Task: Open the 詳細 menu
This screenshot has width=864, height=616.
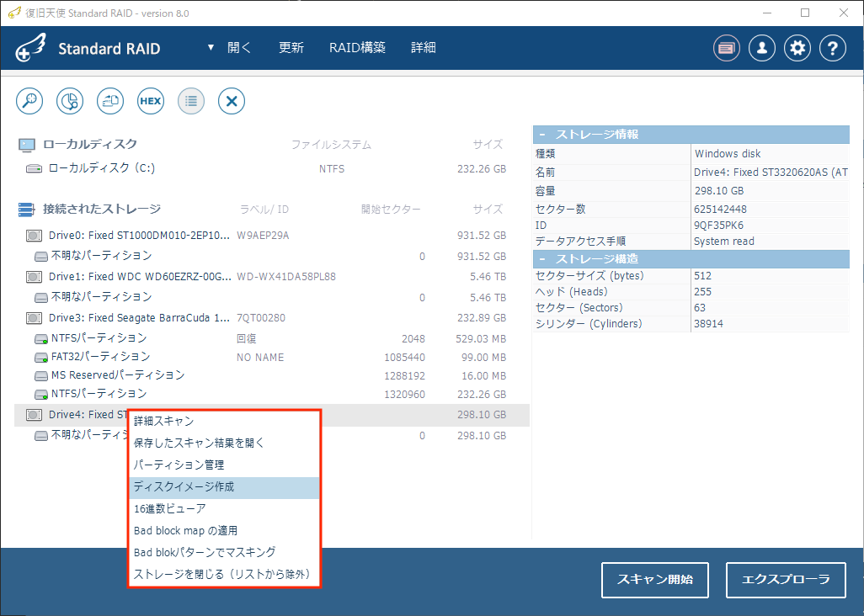Action: click(424, 48)
